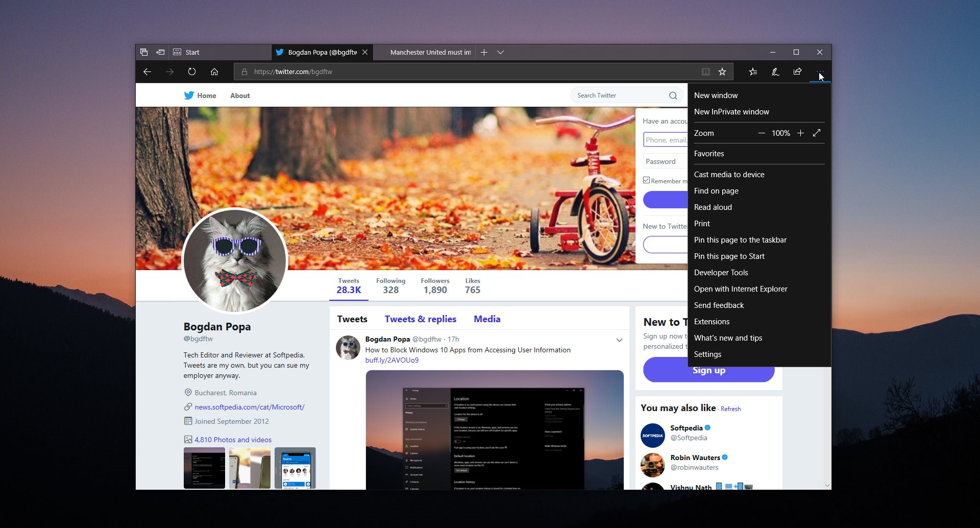Click the Settings and more ellipsis
Screen dimensions: 980x528
(820, 72)
